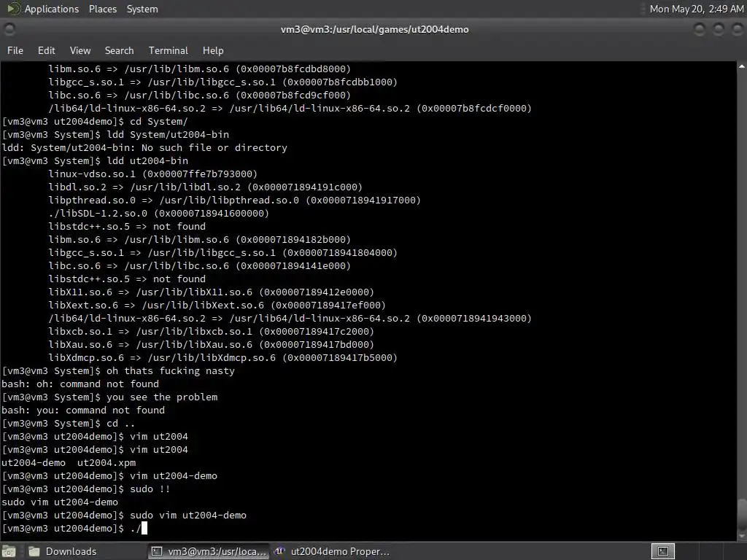Switch to the active workspace thumbnail
This screenshot has height=560, width=747.
[x=662, y=551]
